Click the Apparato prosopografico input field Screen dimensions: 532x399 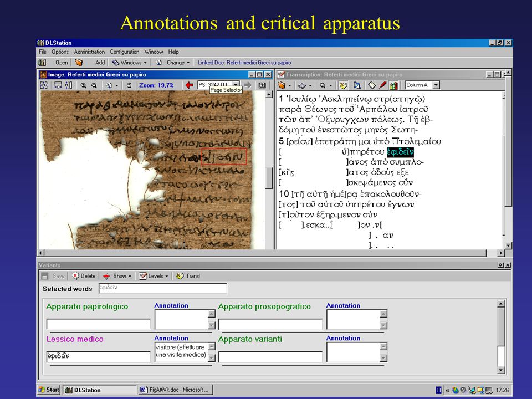click(x=270, y=324)
